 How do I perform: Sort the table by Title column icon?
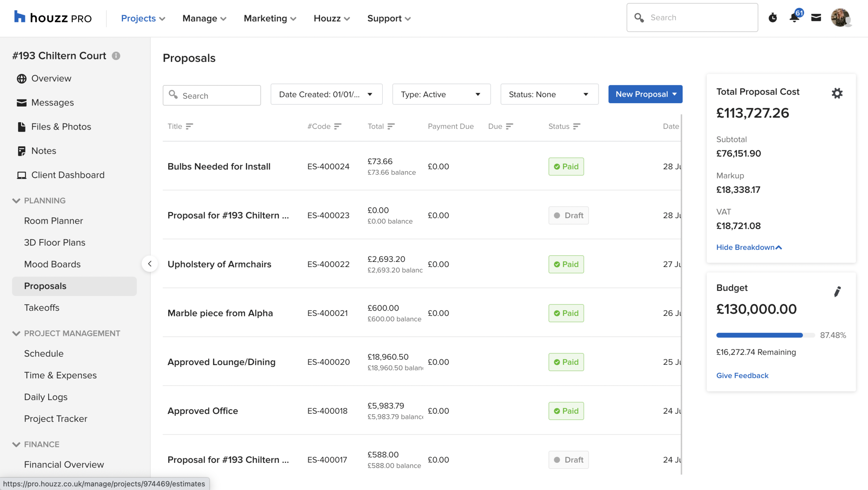coord(189,127)
